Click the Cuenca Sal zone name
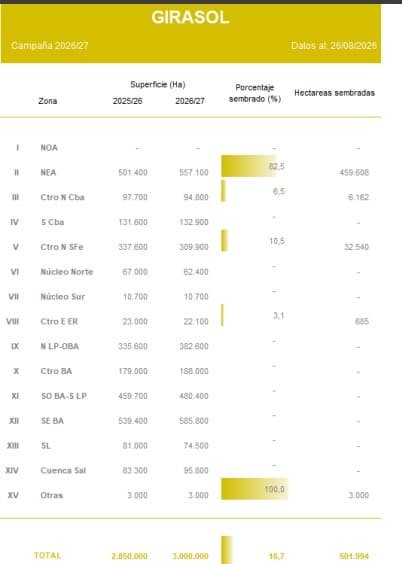This screenshot has width=402, height=564. (x=63, y=470)
